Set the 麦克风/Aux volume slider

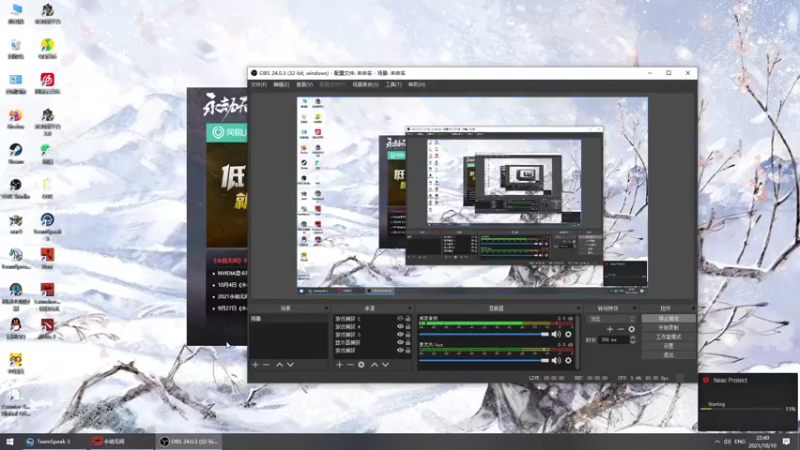click(x=483, y=360)
